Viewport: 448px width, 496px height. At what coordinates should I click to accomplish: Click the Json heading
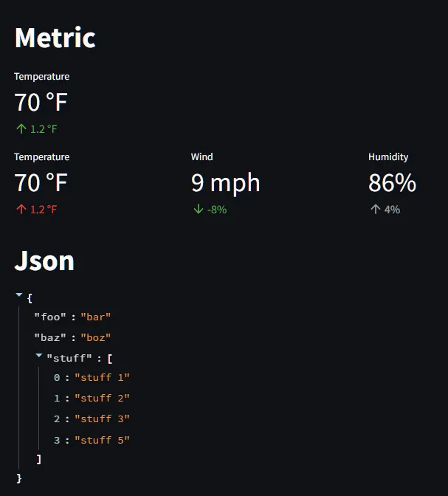pyautogui.click(x=44, y=261)
